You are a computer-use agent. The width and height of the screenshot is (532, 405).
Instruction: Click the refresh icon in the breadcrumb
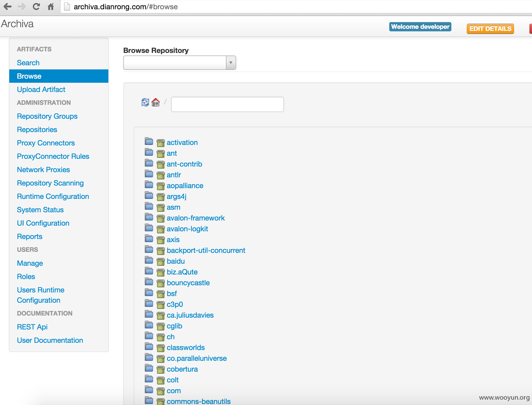[145, 102]
